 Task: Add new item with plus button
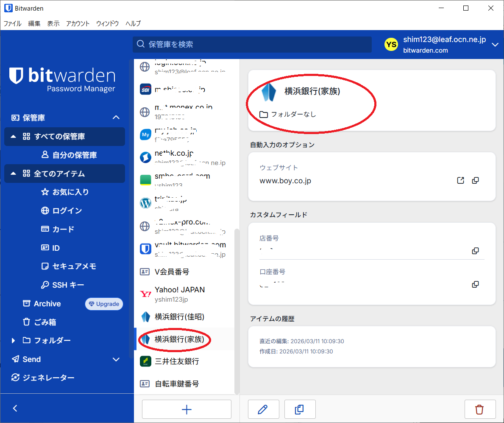pyautogui.click(x=187, y=409)
